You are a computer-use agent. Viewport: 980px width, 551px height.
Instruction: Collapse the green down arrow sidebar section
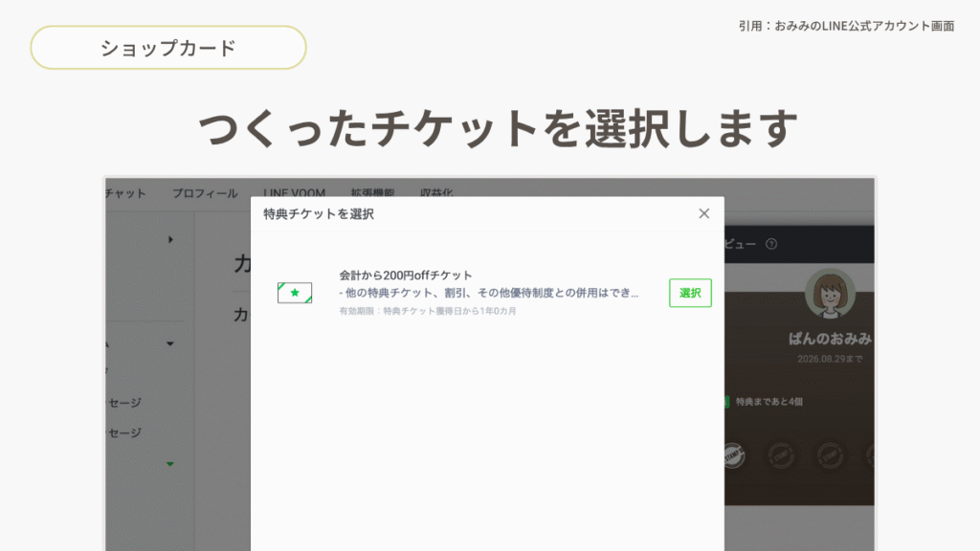(x=170, y=464)
